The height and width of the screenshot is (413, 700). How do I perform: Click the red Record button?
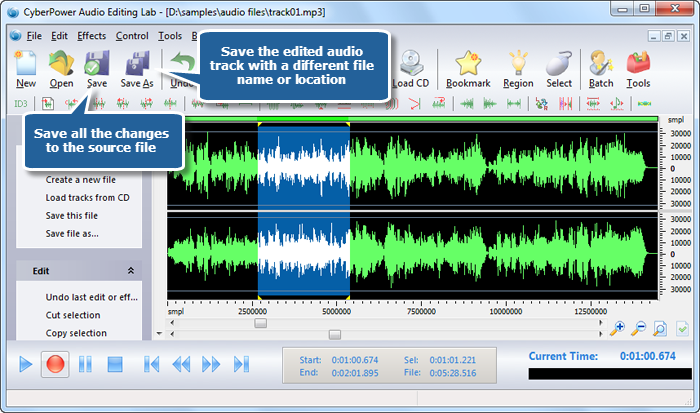pyautogui.click(x=55, y=364)
